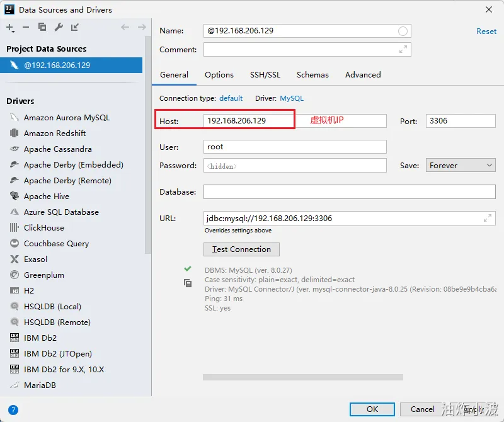Screen dimensions: 504x422
Task: Open the connection type 'default' selector
Action: click(231, 98)
